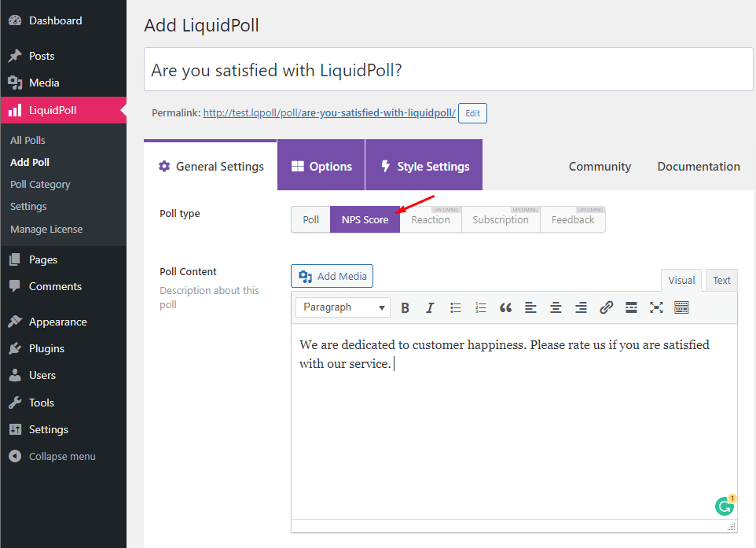Image resolution: width=756 pixels, height=548 pixels.
Task: Open All Polls submenu item
Action: [x=28, y=141]
